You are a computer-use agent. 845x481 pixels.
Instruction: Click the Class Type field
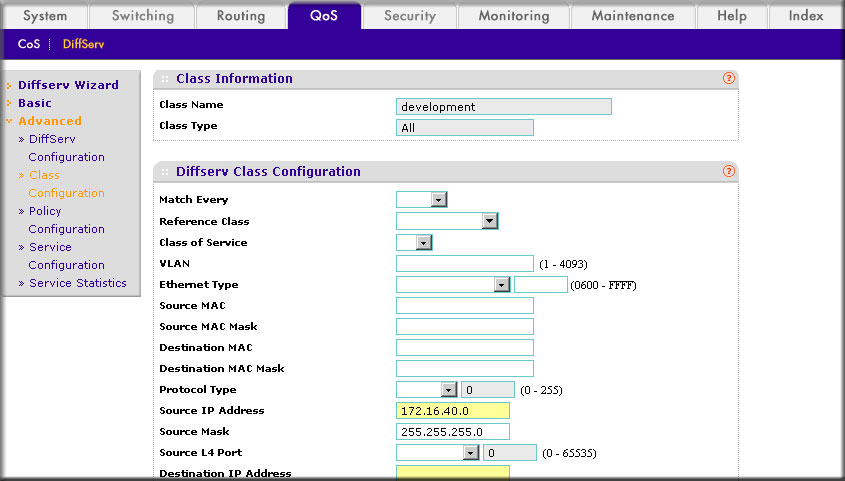465,128
